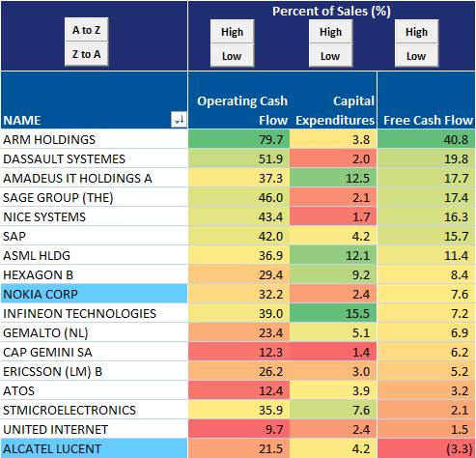The height and width of the screenshot is (458, 476).
Task: Sort Operating Cash Flow with High button
Action: [x=232, y=32]
